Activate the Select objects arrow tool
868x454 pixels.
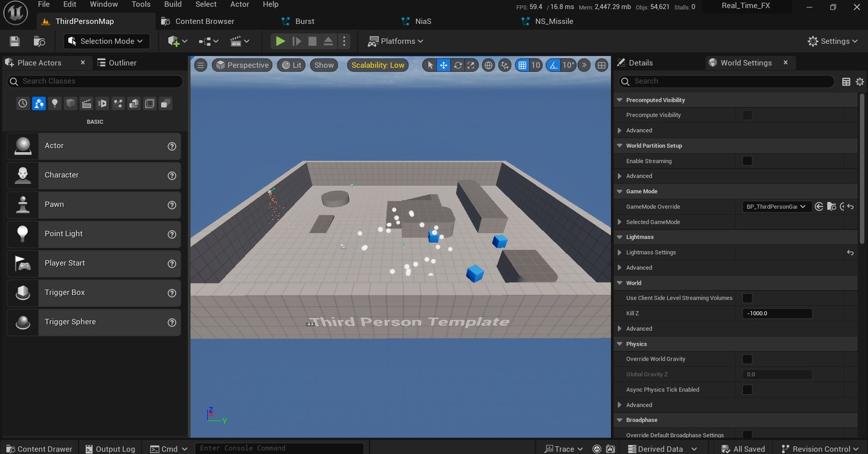click(x=430, y=65)
